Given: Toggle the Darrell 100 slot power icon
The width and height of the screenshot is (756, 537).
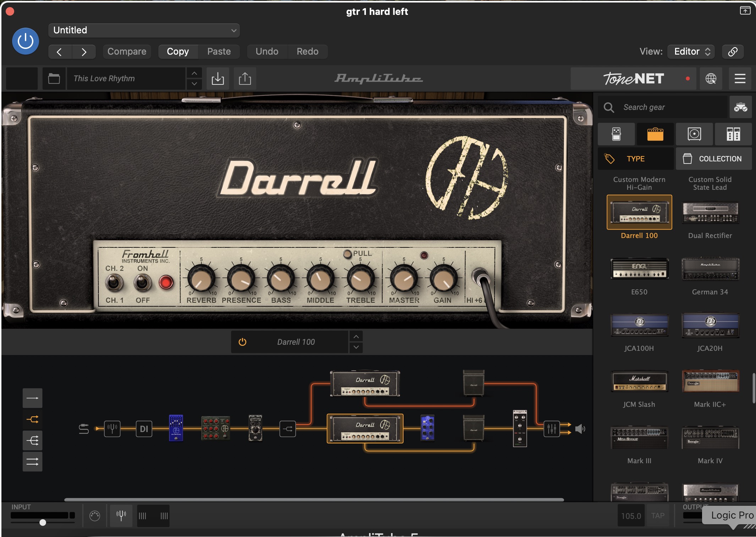Looking at the screenshot, I should pyautogui.click(x=242, y=342).
